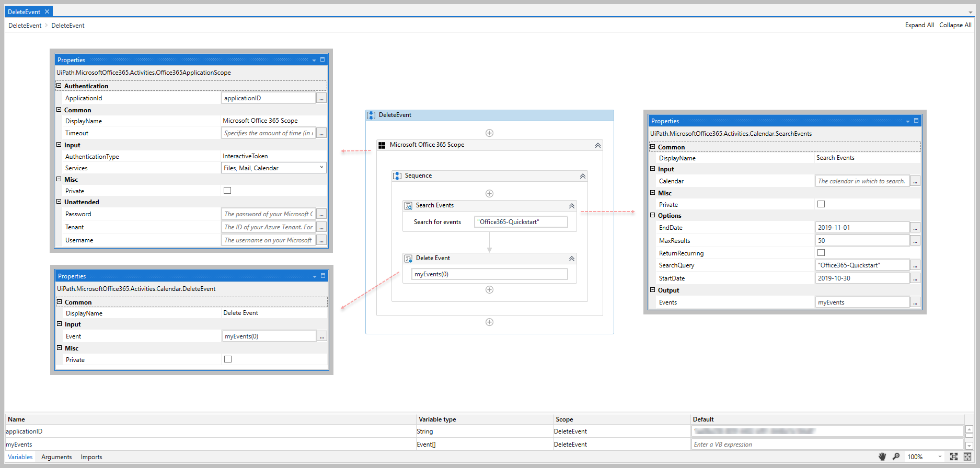This screenshot has height=468, width=980.
Task: Click Collapse All
Action: (x=955, y=25)
